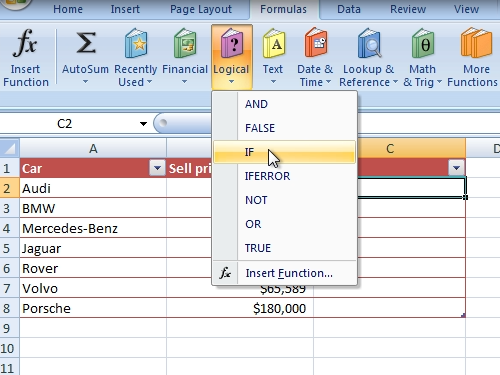The image size is (500, 375).
Task: Choose IFERROR from the Logical menu
Action: (284, 176)
